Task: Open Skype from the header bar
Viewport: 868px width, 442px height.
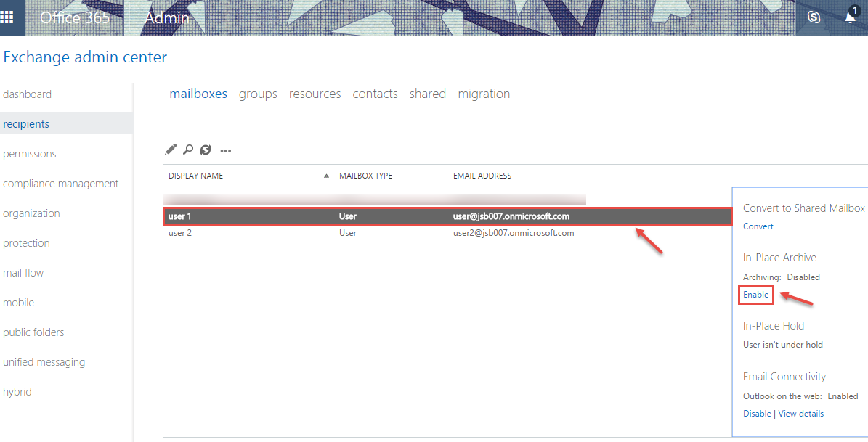Action: (x=814, y=17)
